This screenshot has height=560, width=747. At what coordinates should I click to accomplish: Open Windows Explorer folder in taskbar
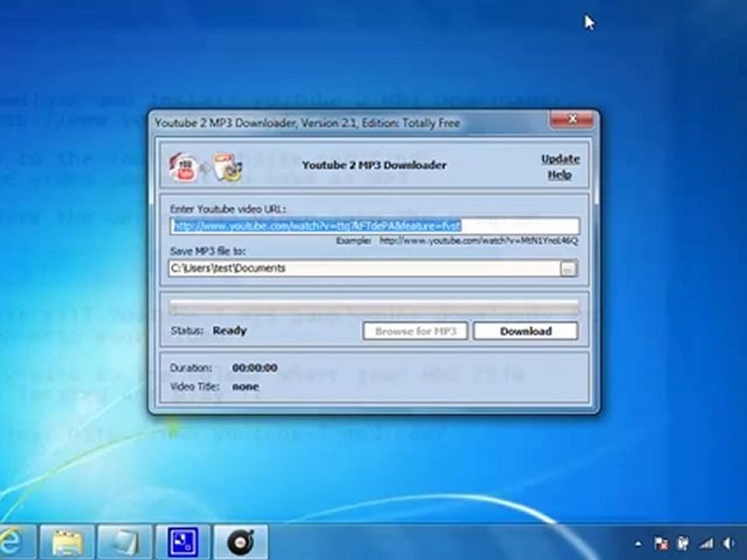tap(67, 542)
